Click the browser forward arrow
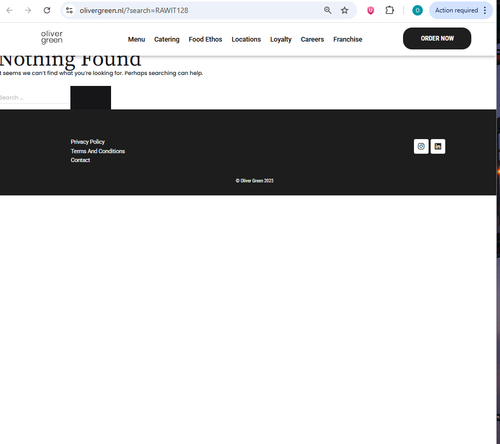The height and width of the screenshot is (444, 500). (28, 10)
